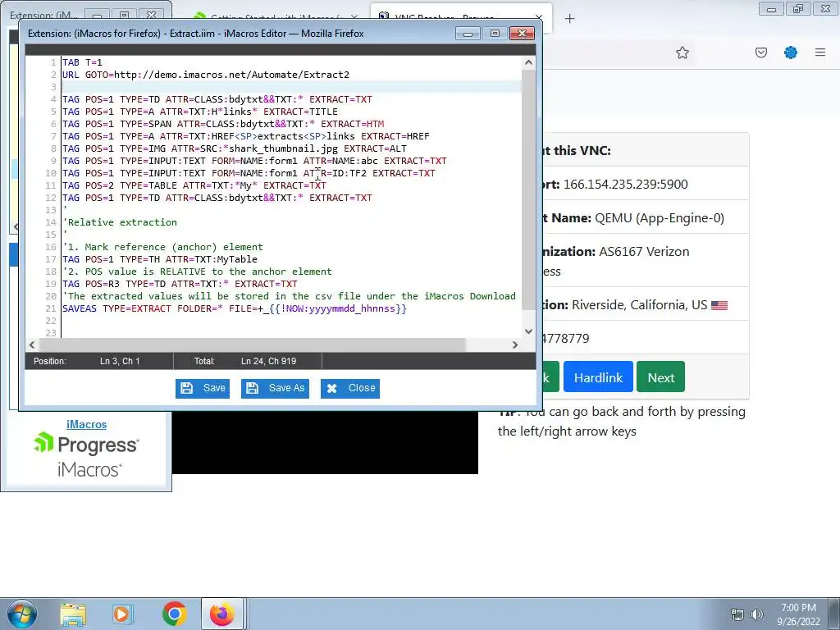Click the Progress iMacros logo in sidebar
The width and height of the screenshot is (840, 630).
85,454
